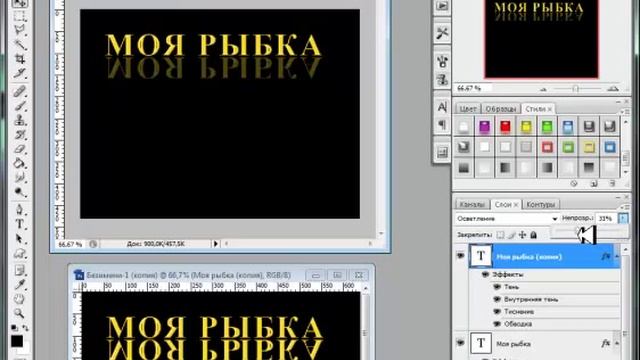Open the Character panel icon
Image resolution: width=640 pixels, height=360 pixels.
(x=442, y=107)
